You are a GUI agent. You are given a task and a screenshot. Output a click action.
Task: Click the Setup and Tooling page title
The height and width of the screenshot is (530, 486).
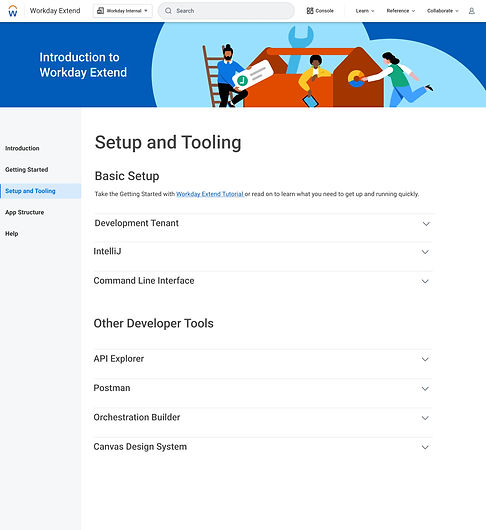point(168,142)
